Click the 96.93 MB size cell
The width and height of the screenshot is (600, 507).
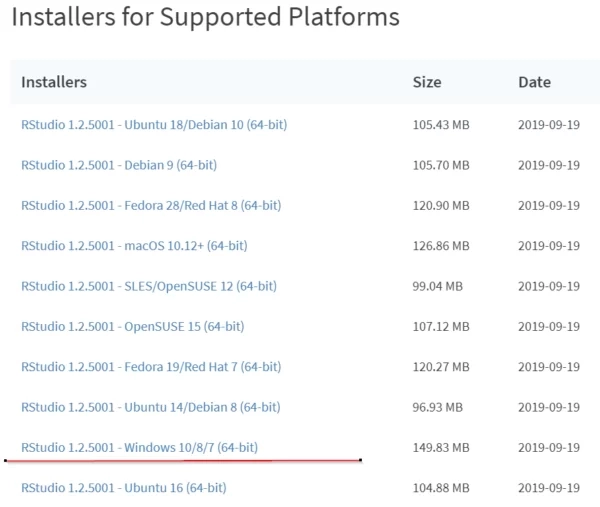coord(438,406)
